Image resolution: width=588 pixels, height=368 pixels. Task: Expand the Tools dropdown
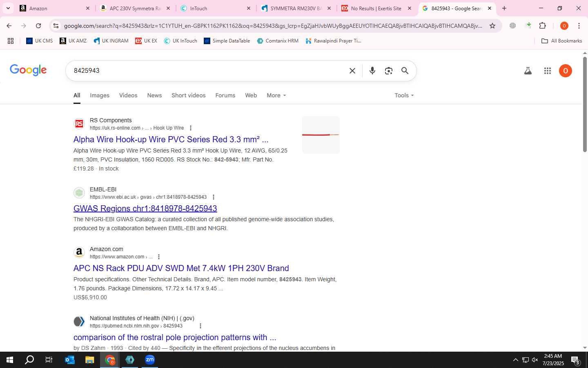point(404,95)
